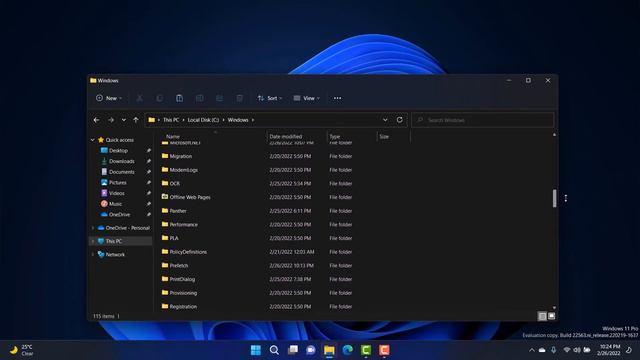Select Downloads in Quick access
Viewport: 640px width, 360px height.
[122, 161]
